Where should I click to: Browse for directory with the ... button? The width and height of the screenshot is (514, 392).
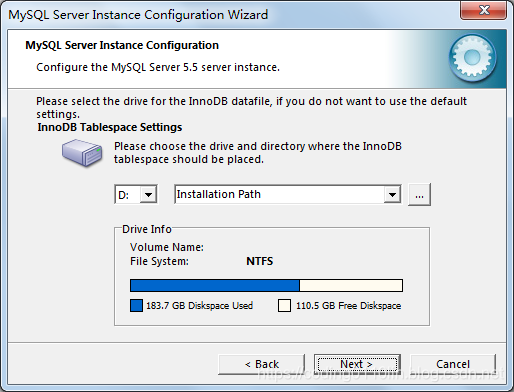pyautogui.click(x=419, y=194)
